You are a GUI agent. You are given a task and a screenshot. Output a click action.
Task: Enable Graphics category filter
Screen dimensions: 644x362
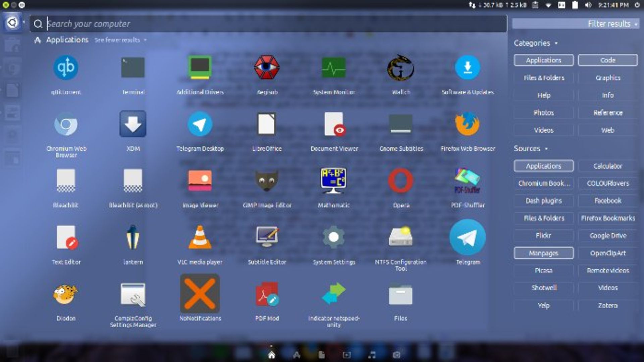click(607, 78)
